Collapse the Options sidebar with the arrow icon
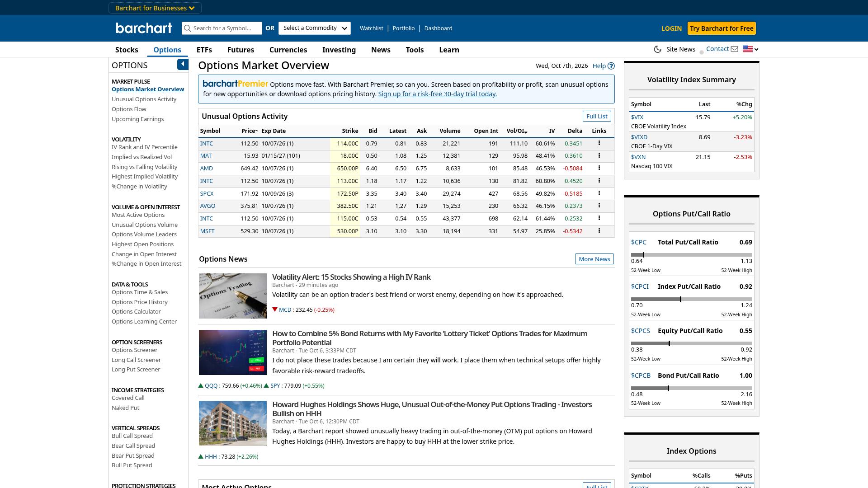 [x=183, y=65]
